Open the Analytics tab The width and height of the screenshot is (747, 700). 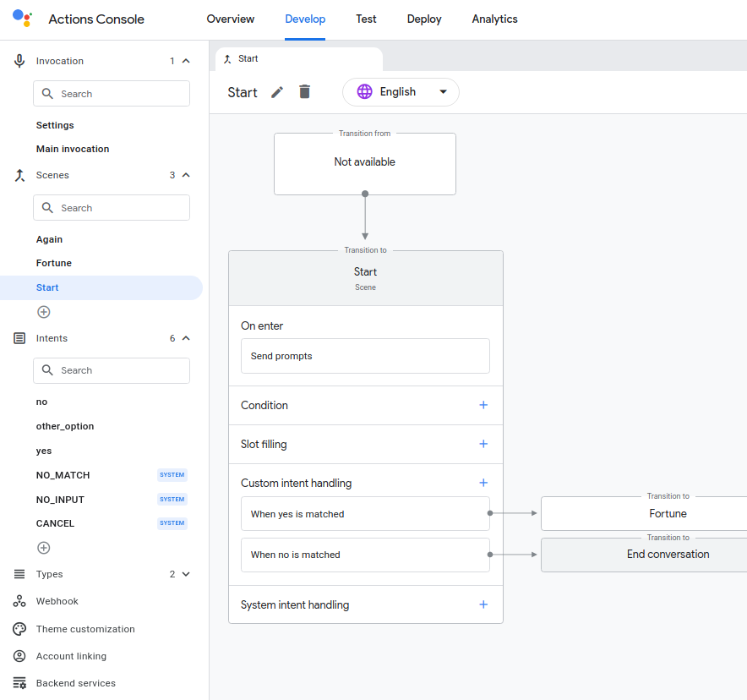click(494, 19)
